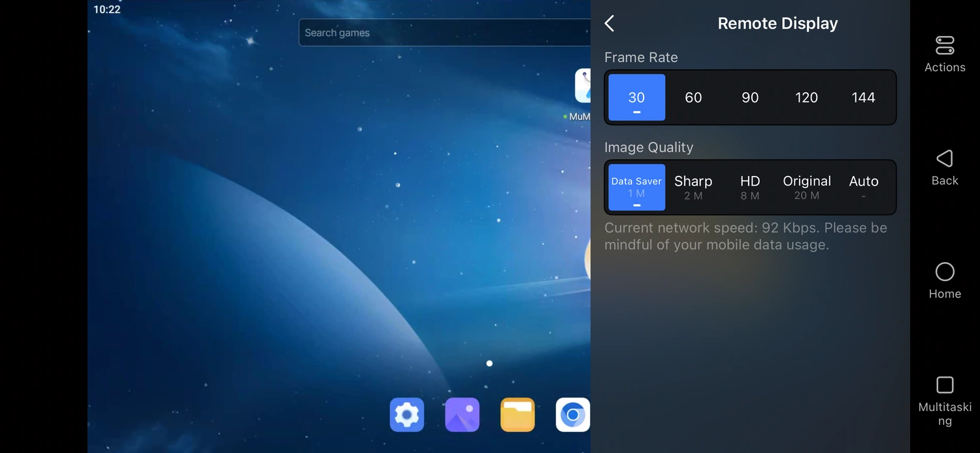Click the 10:22 clock in status bar
The height and width of the screenshot is (453, 980).
107,9
